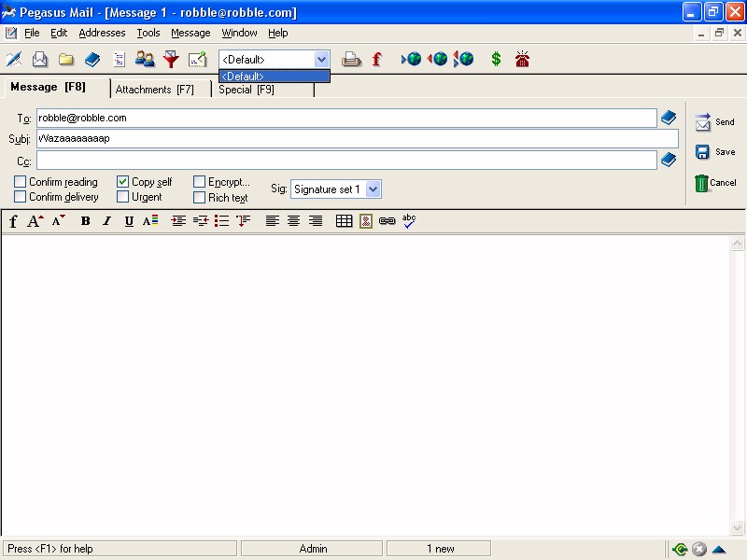Click in the Cc field
Image resolution: width=747 pixels, height=560 pixels.
[x=346, y=160]
